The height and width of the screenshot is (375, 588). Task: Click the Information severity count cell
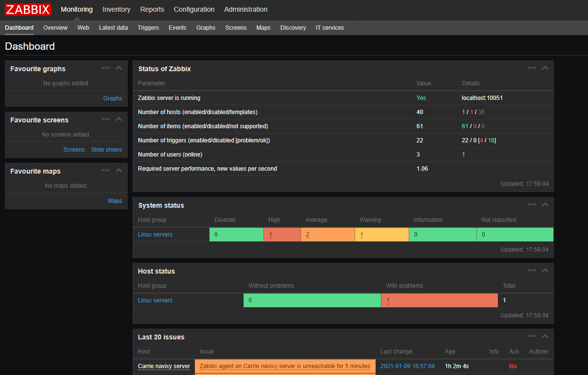click(x=443, y=235)
